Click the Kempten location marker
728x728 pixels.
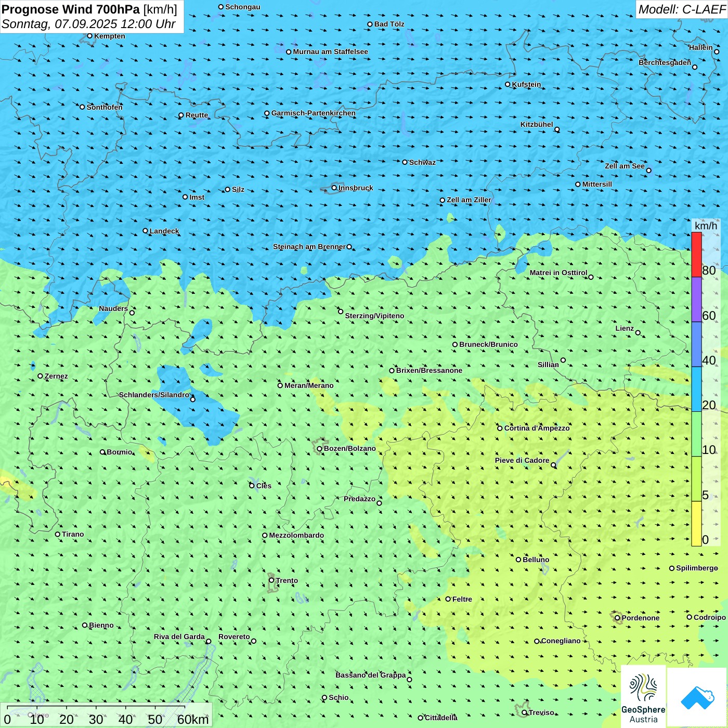pos(89,36)
